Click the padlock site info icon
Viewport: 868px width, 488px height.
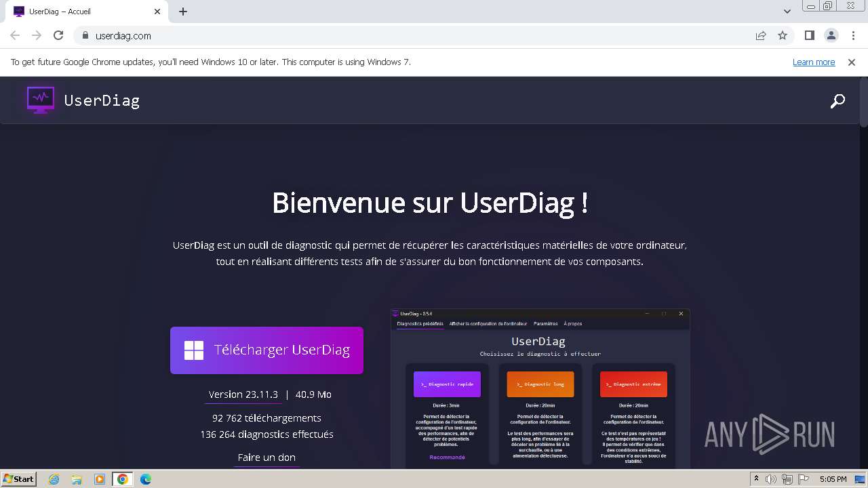click(85, 35)
